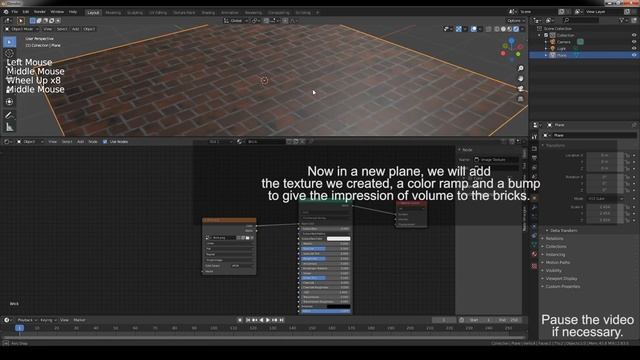
Task: Jump to timeline start button
Action: click(248, 320)
